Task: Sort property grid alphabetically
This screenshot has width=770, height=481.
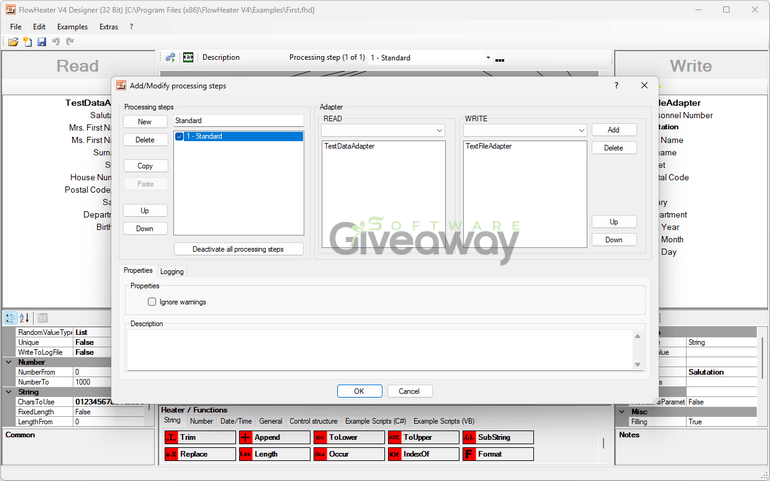Action: coord(24,318)
